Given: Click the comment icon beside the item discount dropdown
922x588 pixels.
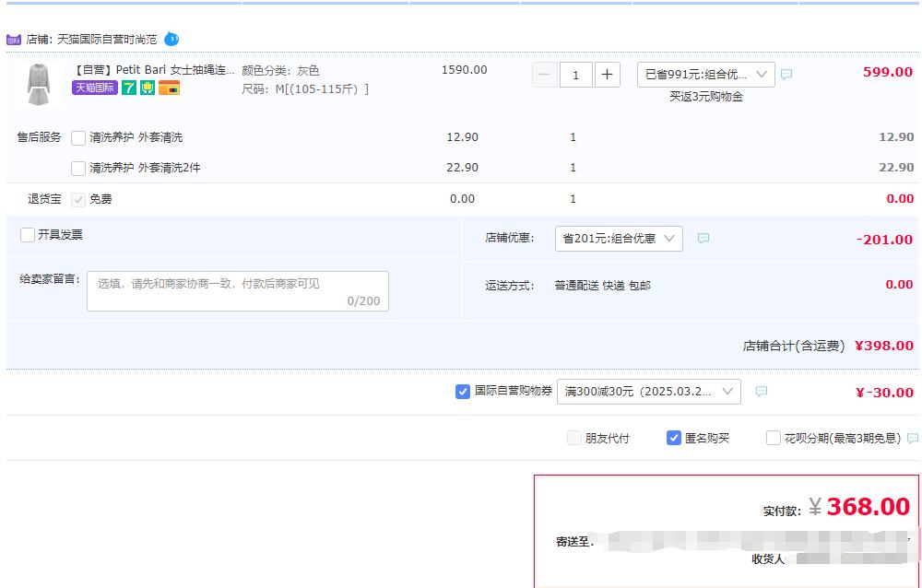Looking at the screenshot, I should pyautogui.click(x=786, y=75).
